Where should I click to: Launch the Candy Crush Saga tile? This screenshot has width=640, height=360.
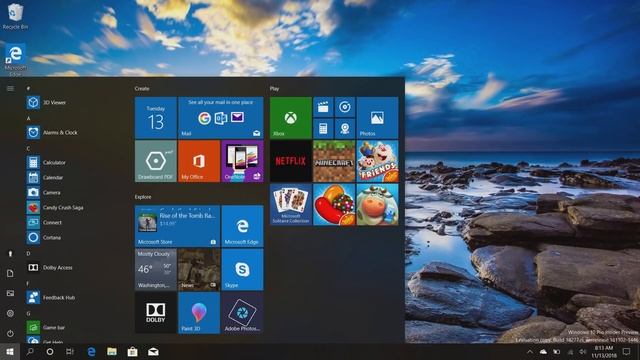tap(334, 204)
